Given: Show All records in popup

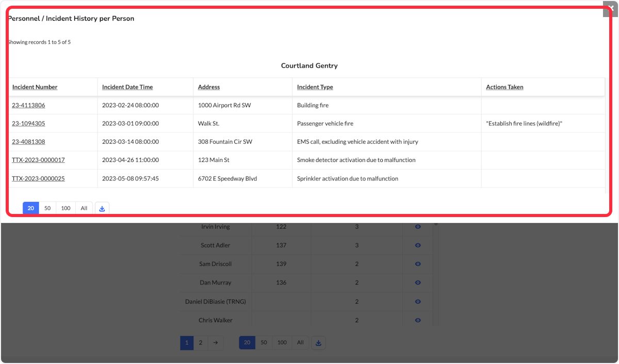Looking at the screenshot, I should (84, 208).
